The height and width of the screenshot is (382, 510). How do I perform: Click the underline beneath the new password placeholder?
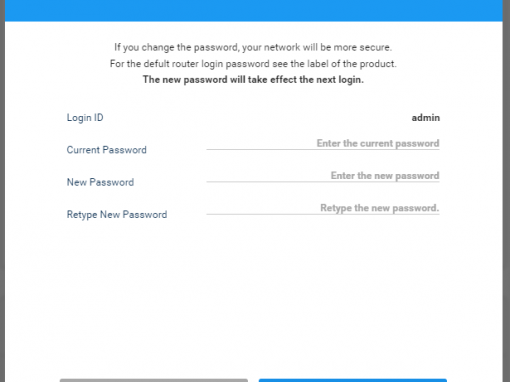[323, 182]
